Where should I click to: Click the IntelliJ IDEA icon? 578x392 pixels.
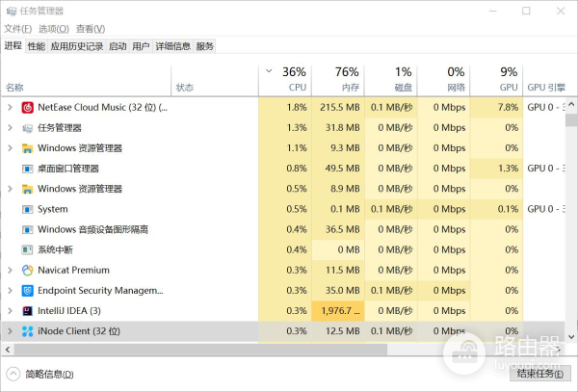point(27,311)
